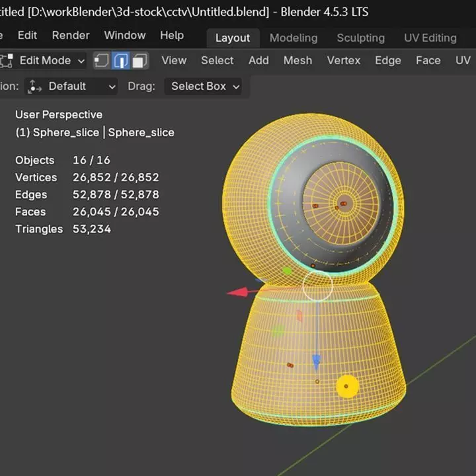
Task: Open the viewport View menu
Action: 174,60
